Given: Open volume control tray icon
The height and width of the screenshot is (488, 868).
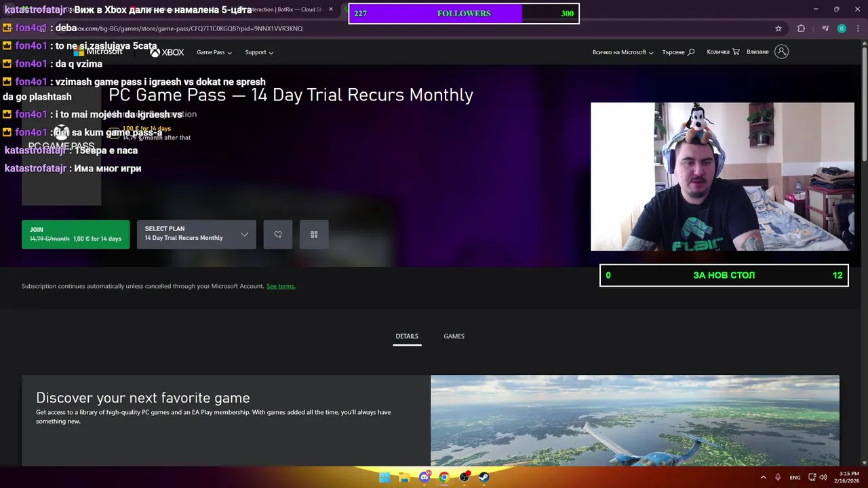Looking at the screenshot, I should click(x=823, y=477).
